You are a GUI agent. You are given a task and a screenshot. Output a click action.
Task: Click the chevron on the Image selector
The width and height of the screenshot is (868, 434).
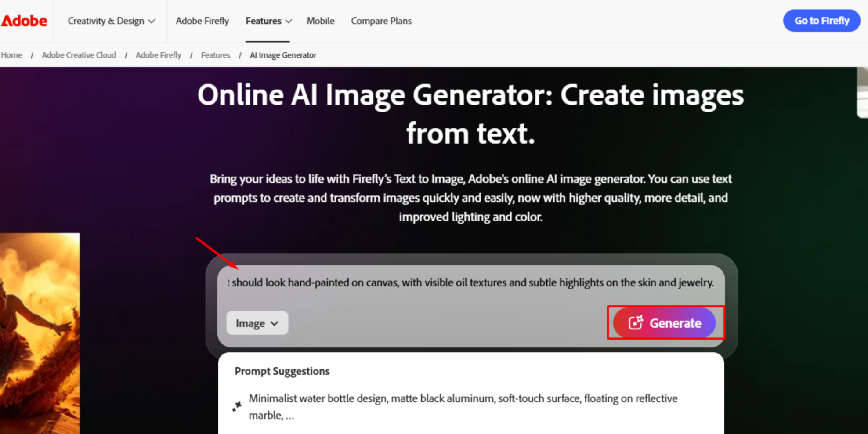coord(275,323)
